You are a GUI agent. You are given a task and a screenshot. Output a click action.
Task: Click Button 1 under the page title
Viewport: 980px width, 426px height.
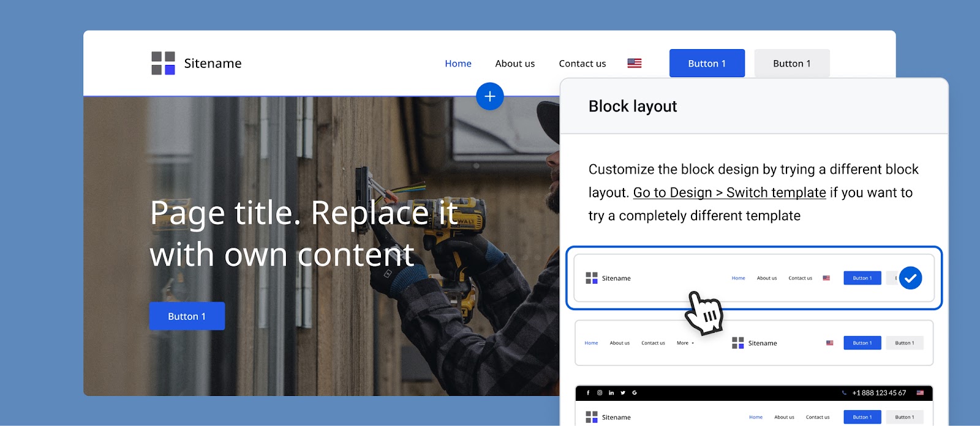coord(187,316)
